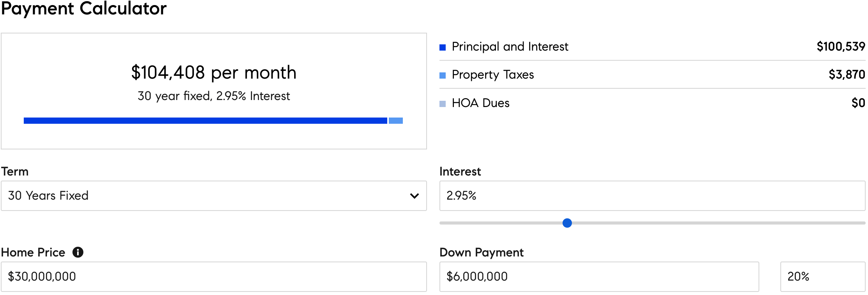Viewport: 868px width, 295px height.
Task: Click the Principal and Interest label
Action: coord(510,47)
